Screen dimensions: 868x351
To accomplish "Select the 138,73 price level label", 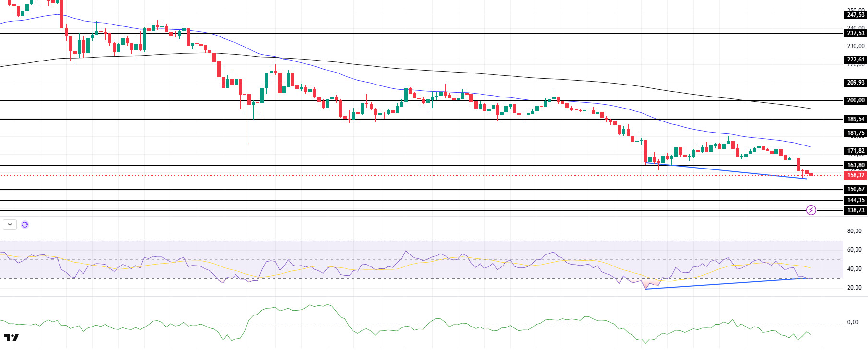I will click(856, 210).
